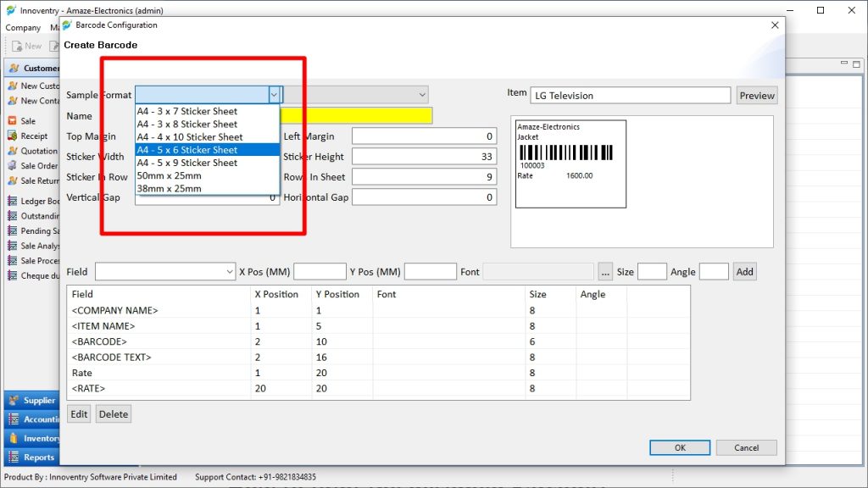Click the Font column header

448,294
